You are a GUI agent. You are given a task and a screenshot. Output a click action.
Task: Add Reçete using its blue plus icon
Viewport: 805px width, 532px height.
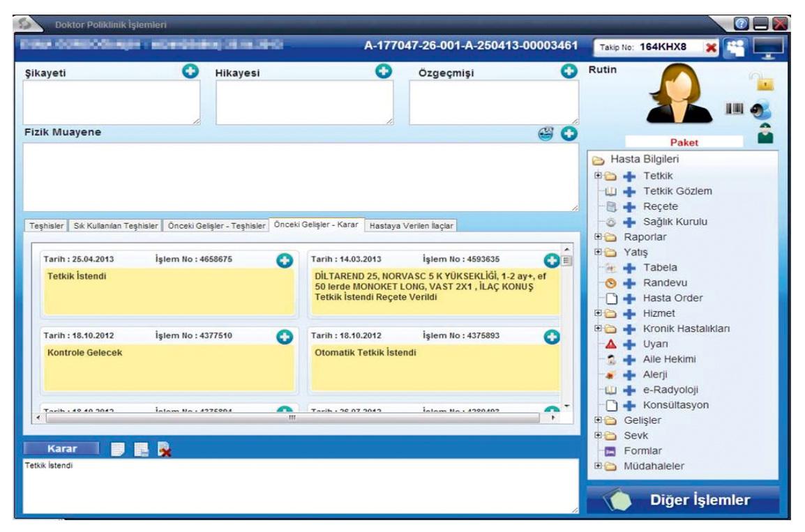[x=630, y=206]
